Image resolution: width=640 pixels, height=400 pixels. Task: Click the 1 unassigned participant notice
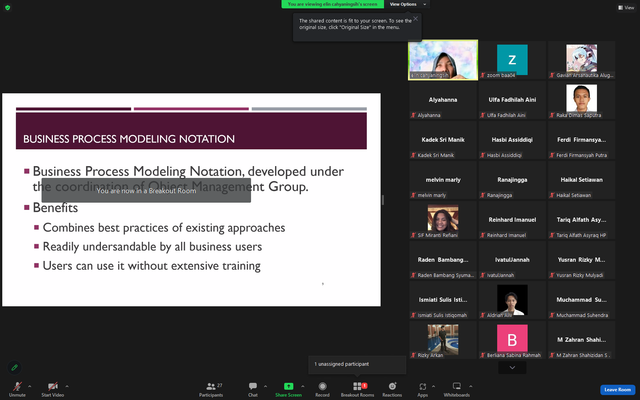[357, 364]
